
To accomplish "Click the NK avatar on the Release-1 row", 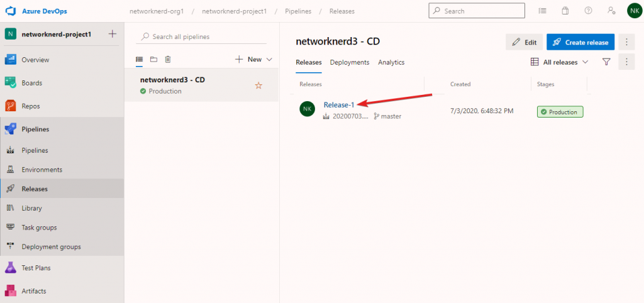I will [x=307, y=109].
